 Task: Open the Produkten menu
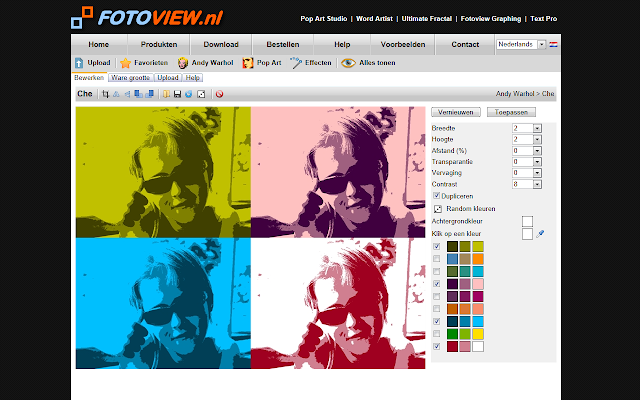pos(159,44)
